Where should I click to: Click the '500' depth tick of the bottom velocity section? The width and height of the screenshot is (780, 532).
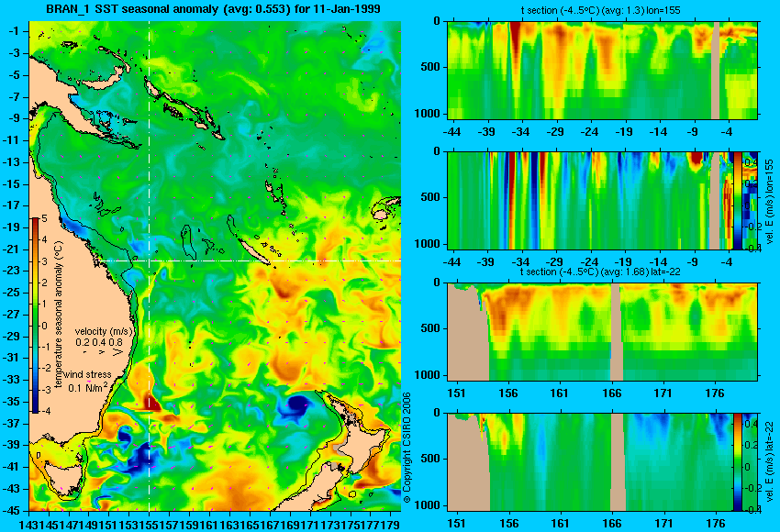pyautogui.click(x=430, y=459)
